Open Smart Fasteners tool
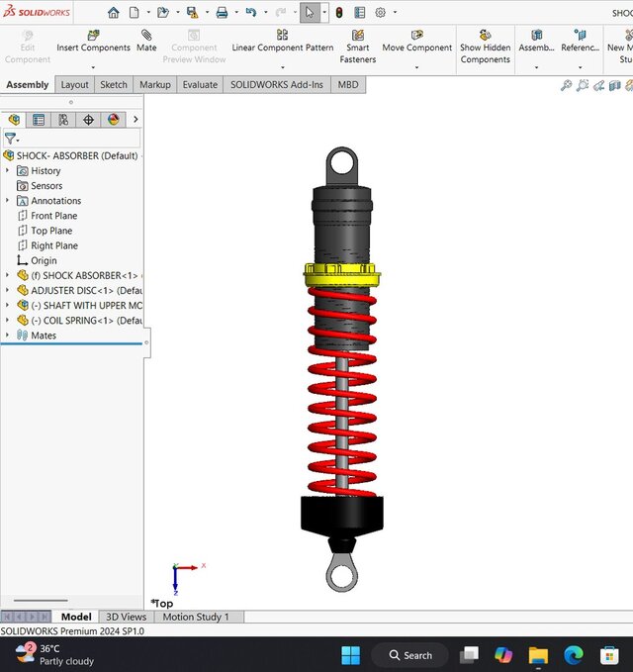The width and height of the screenshot is (633, 672). tap(358, 48)
